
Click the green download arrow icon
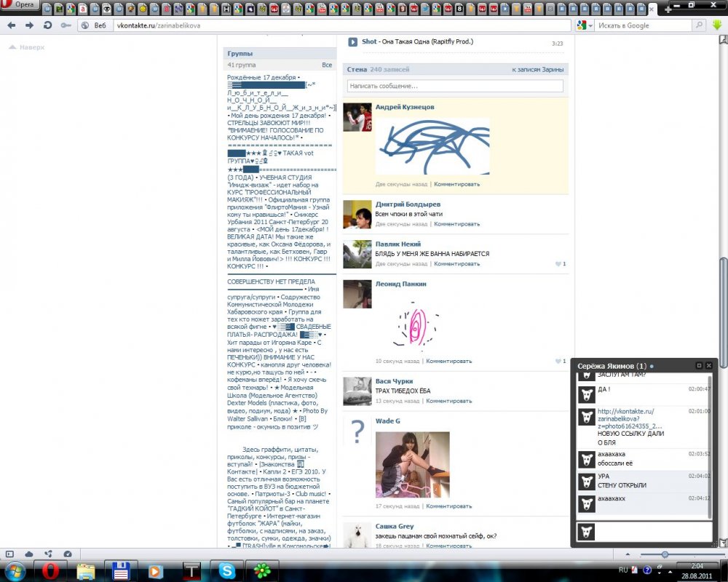click(x=717, y=25)
